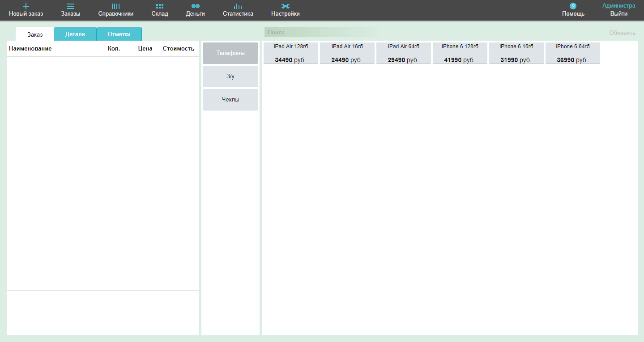Select the Телефоны category
The image size is (644, 342).
230,53
